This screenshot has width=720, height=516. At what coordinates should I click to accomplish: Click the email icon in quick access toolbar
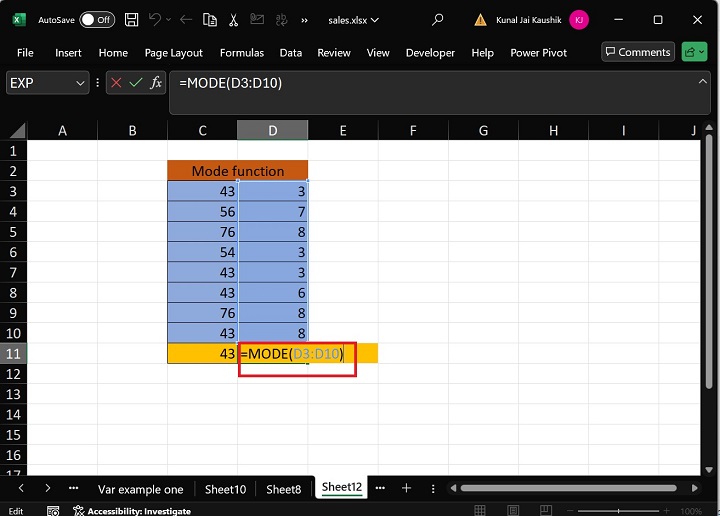coord(257,19)
